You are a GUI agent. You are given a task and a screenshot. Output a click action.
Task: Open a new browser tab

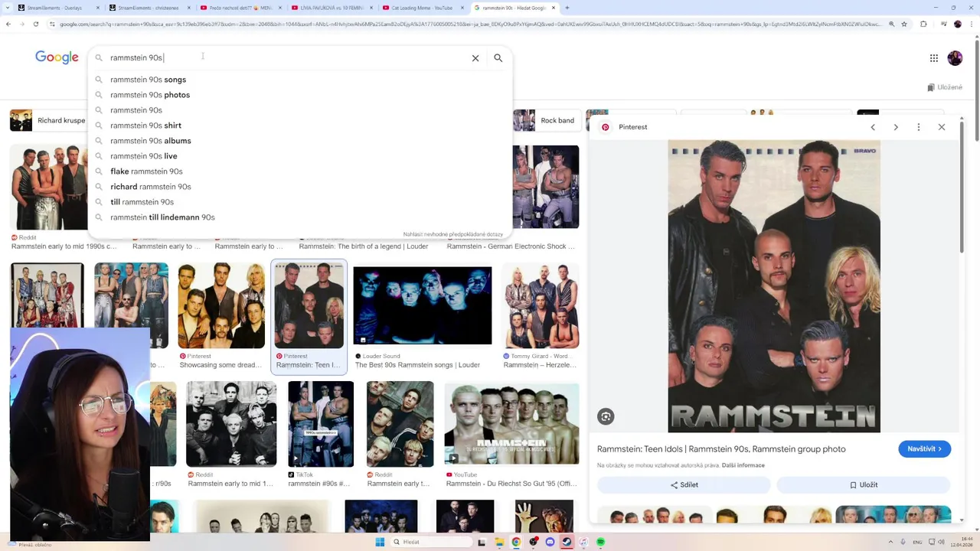(x=568, y=8)
